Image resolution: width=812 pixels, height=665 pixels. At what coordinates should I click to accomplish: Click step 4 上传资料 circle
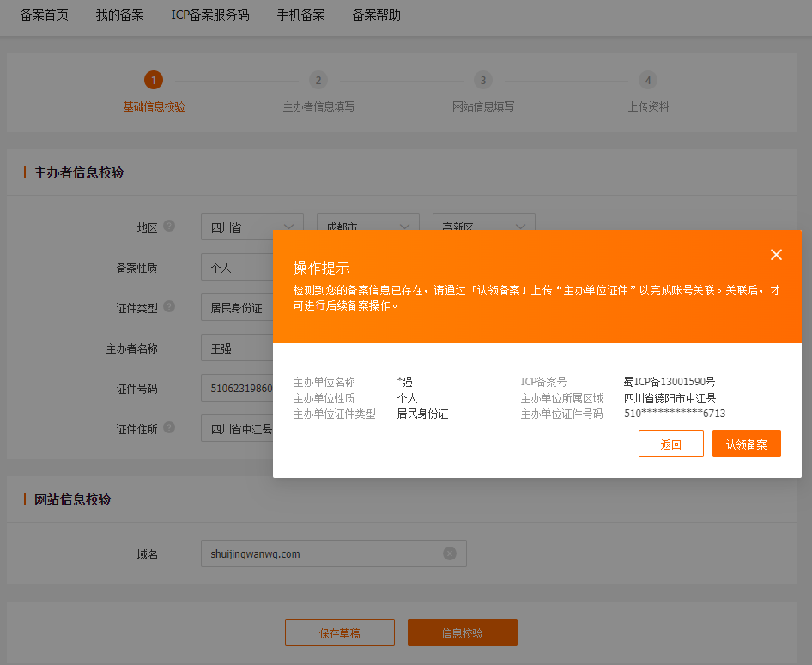point(648,81)
